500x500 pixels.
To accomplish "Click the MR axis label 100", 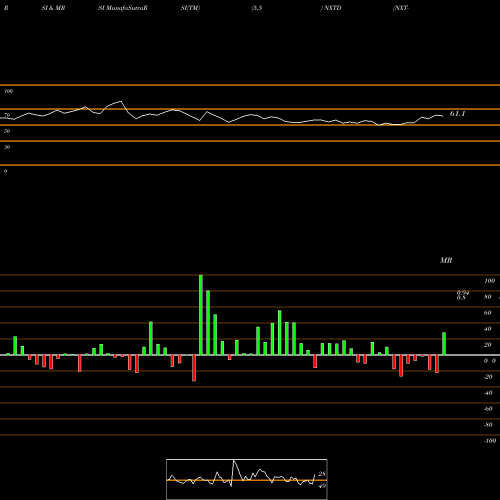I will coord(490,281).
